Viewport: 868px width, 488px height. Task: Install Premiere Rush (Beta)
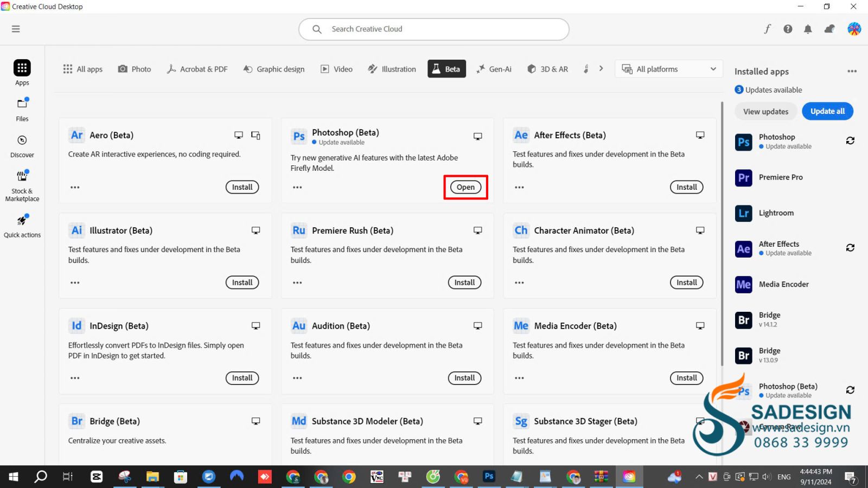click(x=464, y=282)
